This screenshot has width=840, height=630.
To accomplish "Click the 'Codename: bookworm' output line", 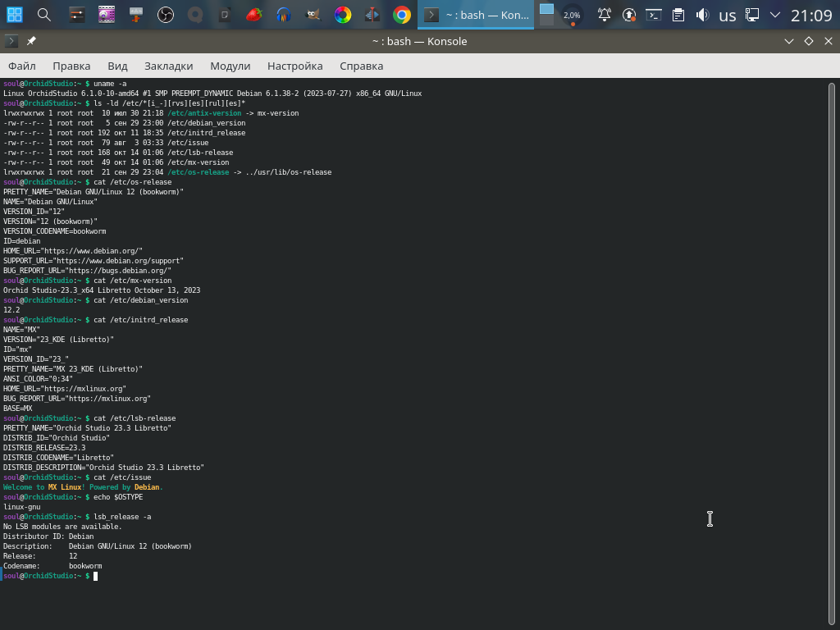I will [52, 566].
